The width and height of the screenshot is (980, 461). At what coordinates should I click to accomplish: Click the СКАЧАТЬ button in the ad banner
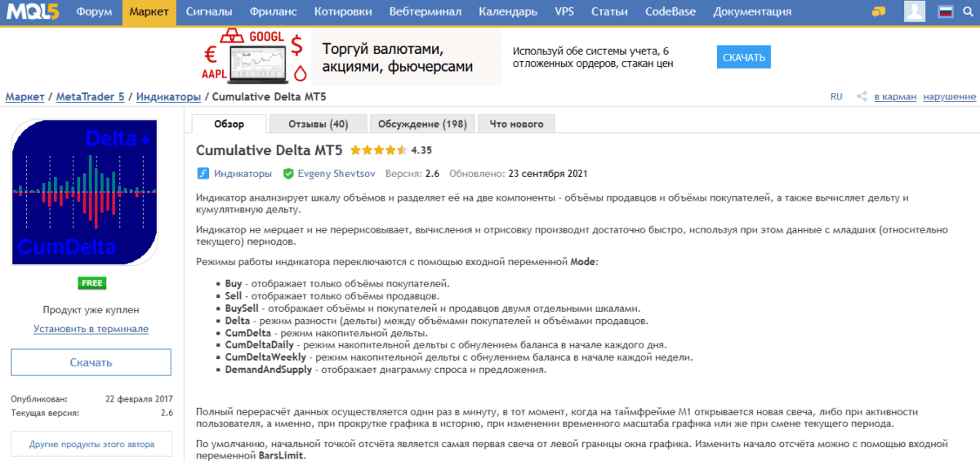[743, 57]
